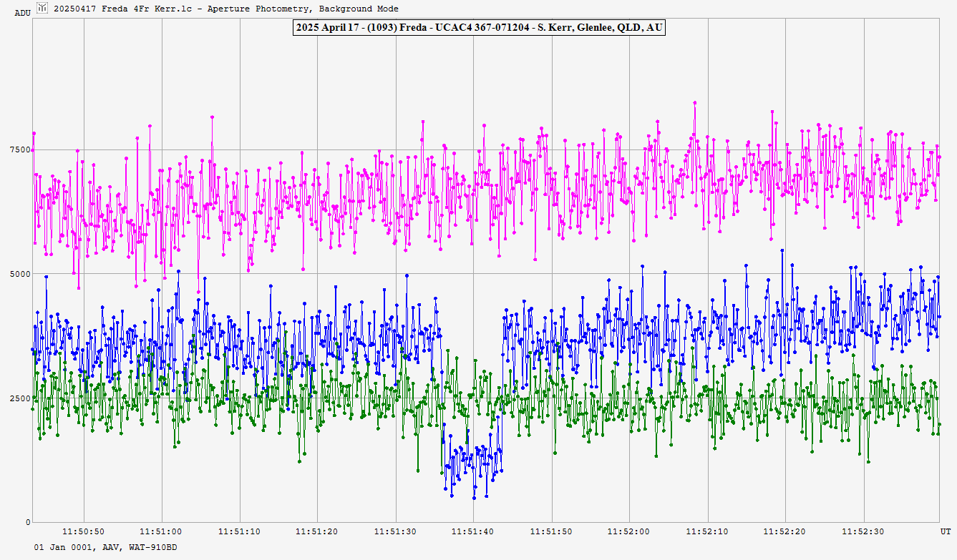
Task: Click the 7500 y-axis label
Action: click(21, 149)
